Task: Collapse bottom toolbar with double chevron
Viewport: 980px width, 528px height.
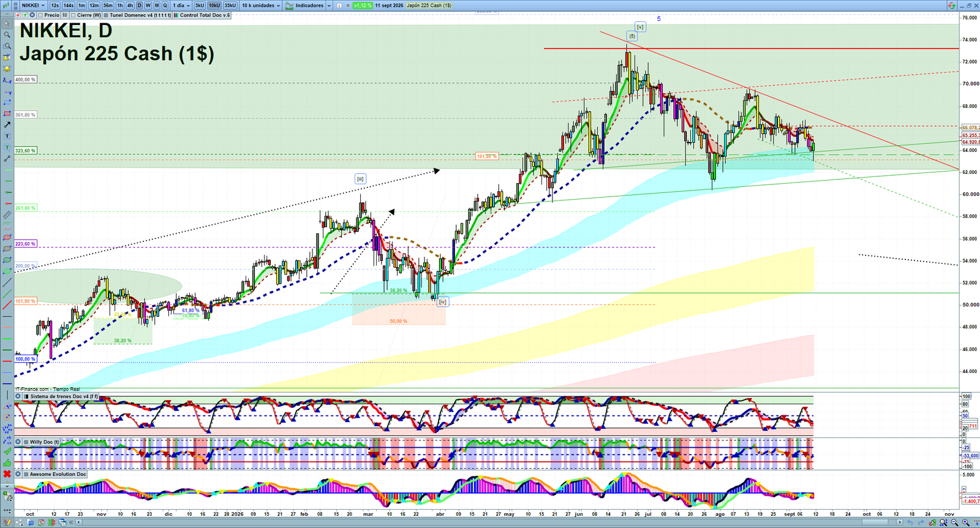Action: click(x=71, y=522)
